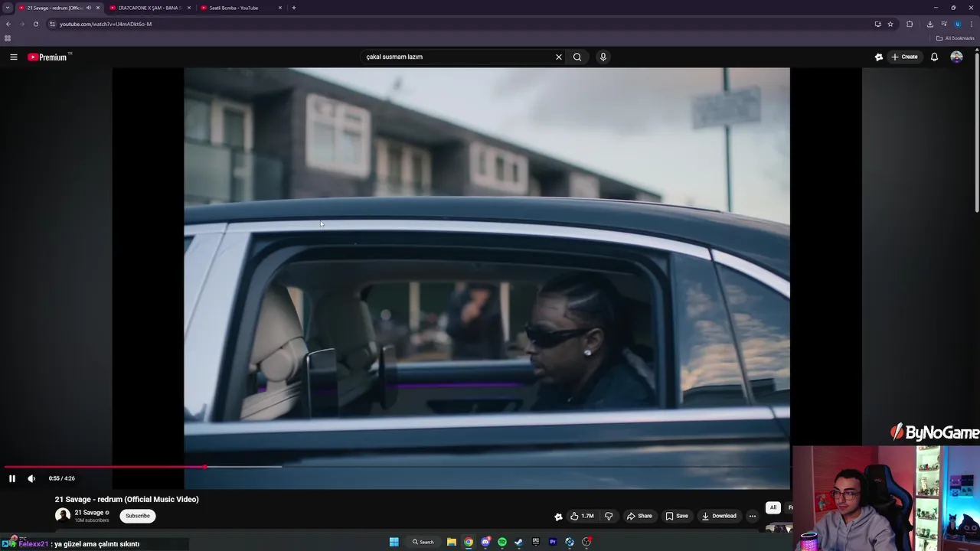
Task: Open Chrome from taskbar
Action: [469, 542]
